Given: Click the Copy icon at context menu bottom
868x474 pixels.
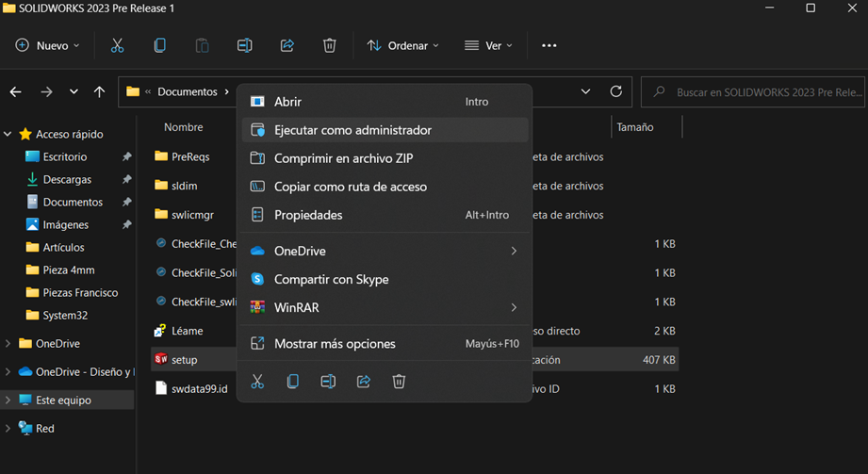Looking at the screenshot, I should point(293,381).
